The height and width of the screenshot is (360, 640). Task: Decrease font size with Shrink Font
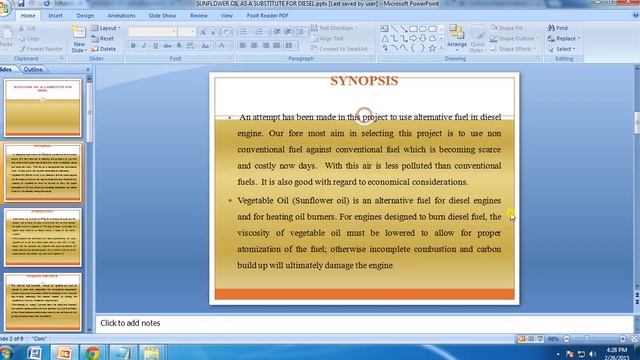213,32
